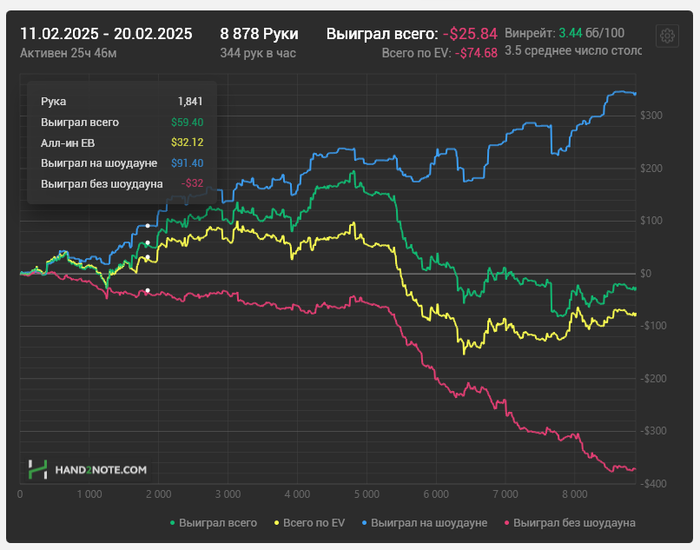Click tooltip 'Алл-ин EB' value $32.12
700x550 pixels.
(x=187, y=142)
